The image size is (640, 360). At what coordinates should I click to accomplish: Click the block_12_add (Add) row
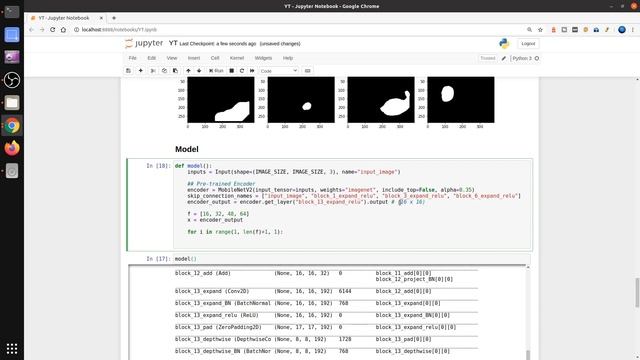(326, 276)
